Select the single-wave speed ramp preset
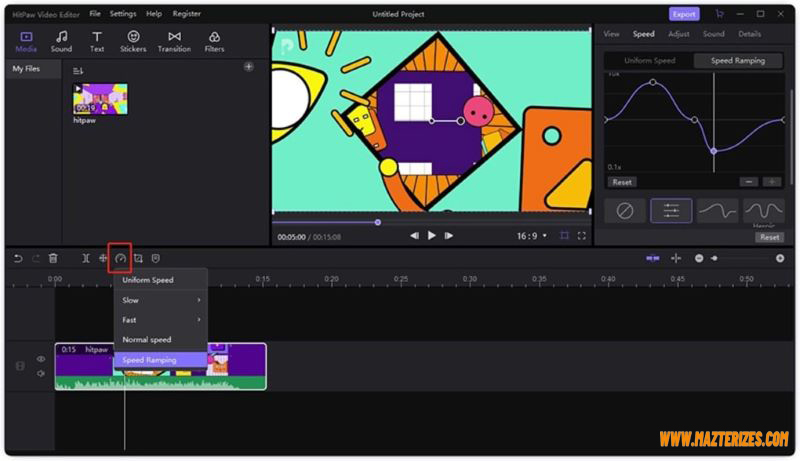 click(x=718, y=211)
